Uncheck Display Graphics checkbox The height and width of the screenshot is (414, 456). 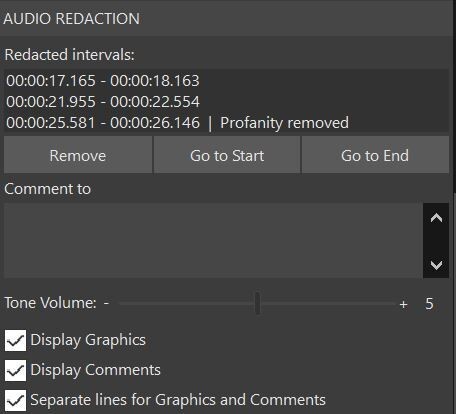point(15,341)
